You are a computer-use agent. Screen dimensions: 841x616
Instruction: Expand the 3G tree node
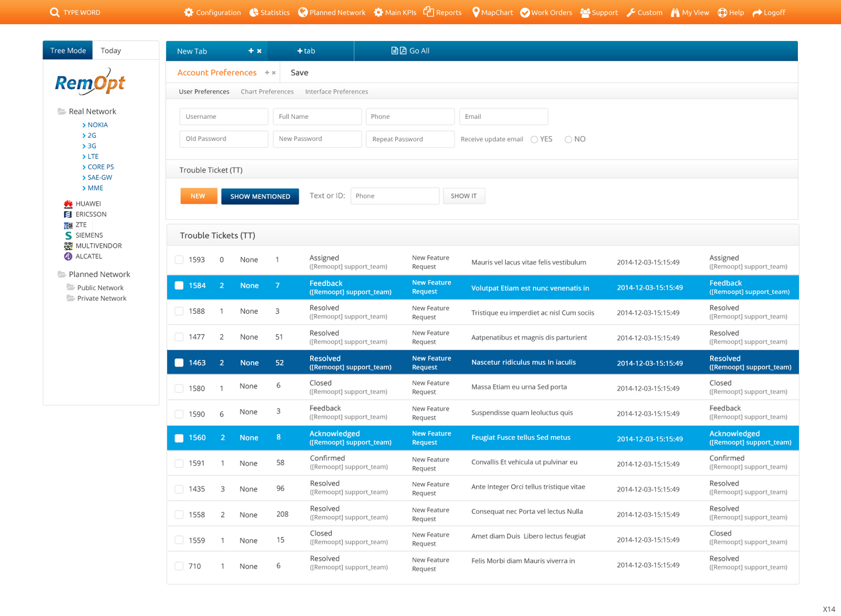tap(84, 146)
